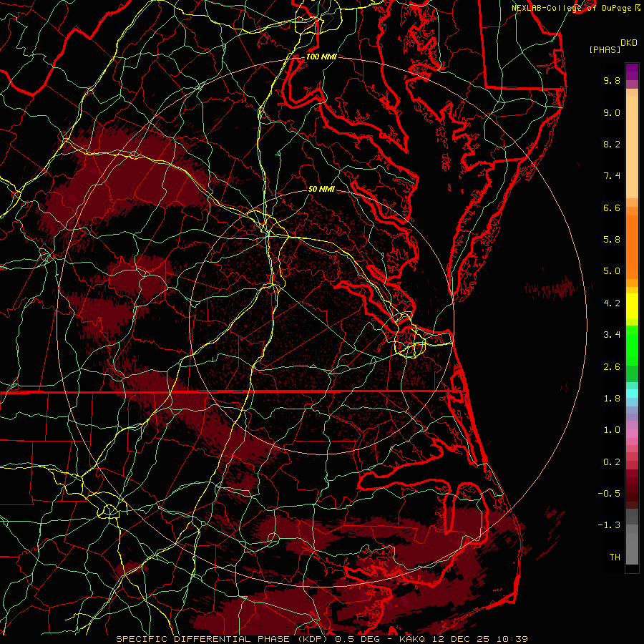Select the 9.8 scale value
644x644 pixels.
612,80
